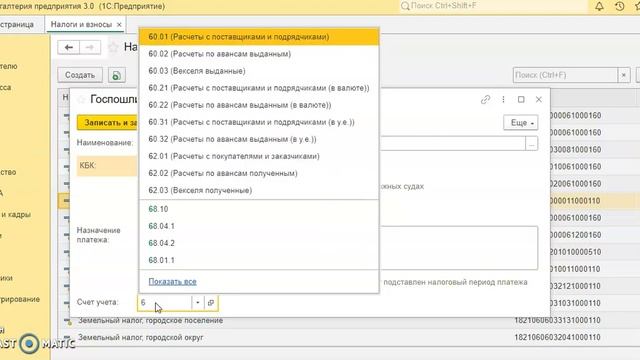Click the green document icon next to Создать
640x360 pixels.
(x=117, y=76)
